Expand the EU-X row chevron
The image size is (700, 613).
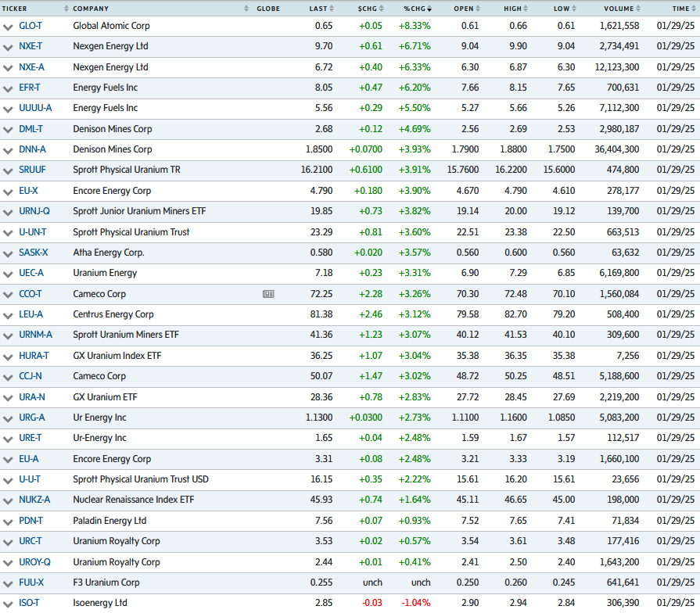tap(8, 192)
